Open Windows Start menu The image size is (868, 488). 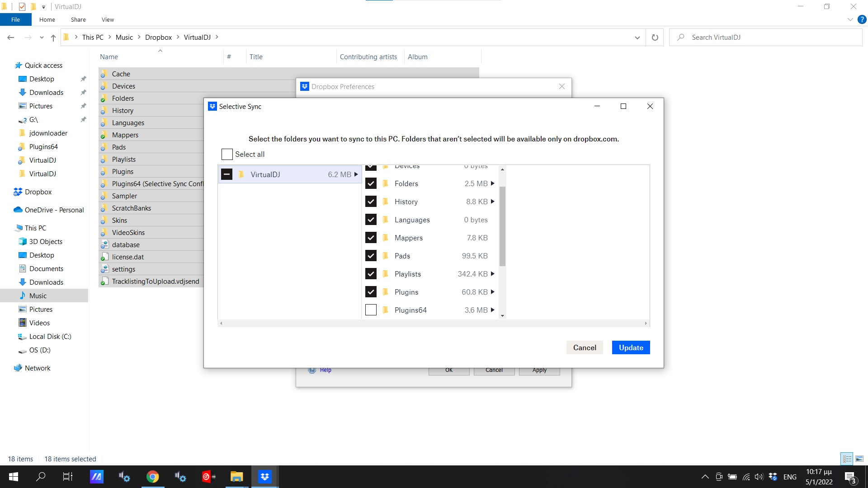[14, 477]
